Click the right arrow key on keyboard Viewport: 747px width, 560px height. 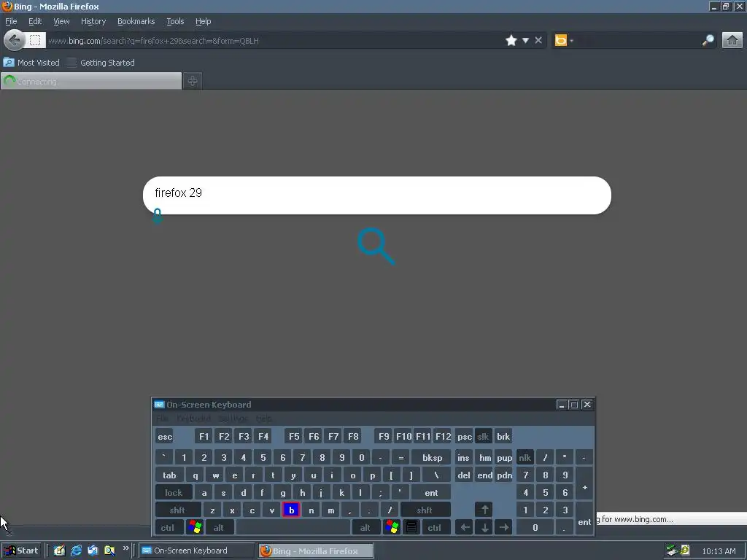[504, 528]
